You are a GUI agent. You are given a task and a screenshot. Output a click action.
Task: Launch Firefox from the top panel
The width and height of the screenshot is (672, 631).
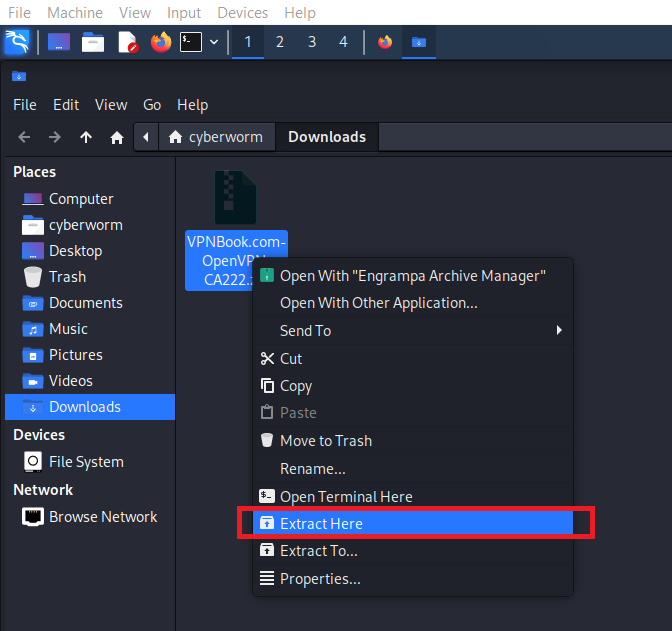pyautogui.click(x=160, y=42)
